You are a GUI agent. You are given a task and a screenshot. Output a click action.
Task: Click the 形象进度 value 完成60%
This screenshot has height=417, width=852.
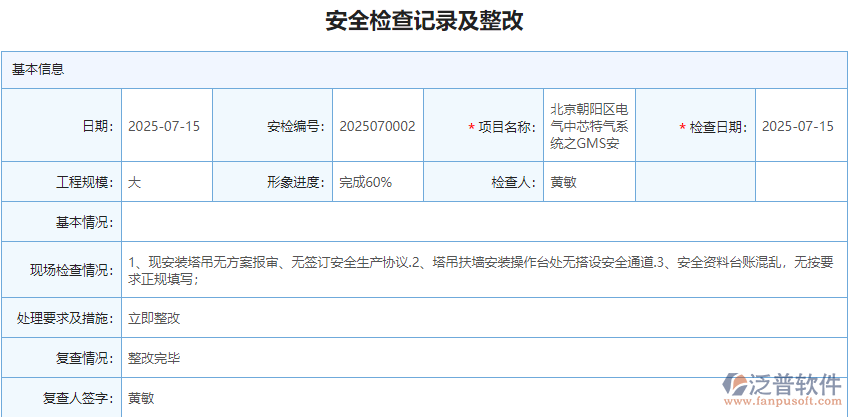click(365, 182)
